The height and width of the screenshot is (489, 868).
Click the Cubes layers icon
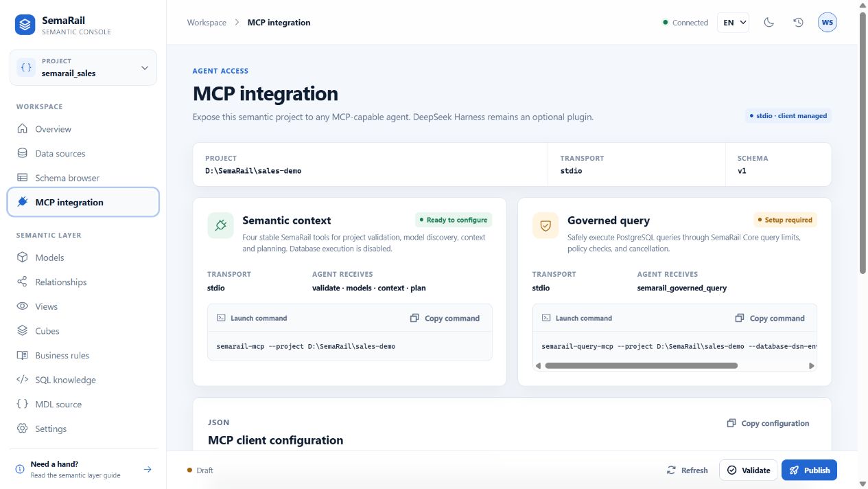(x=23, y=331)
